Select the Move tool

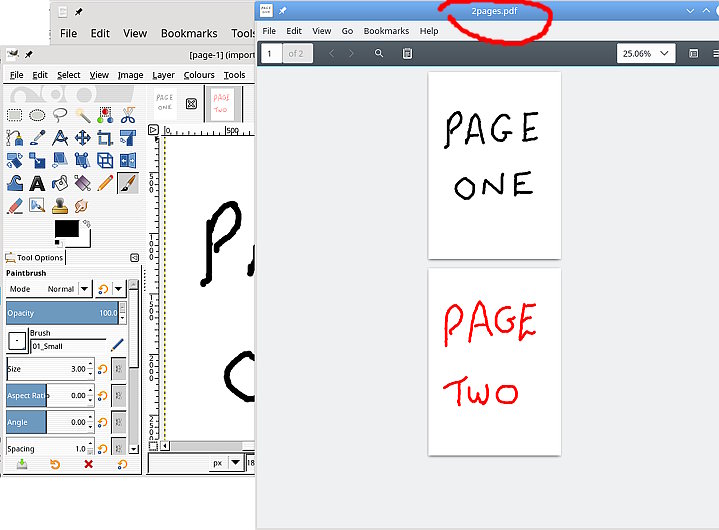[x=83, y=138]
